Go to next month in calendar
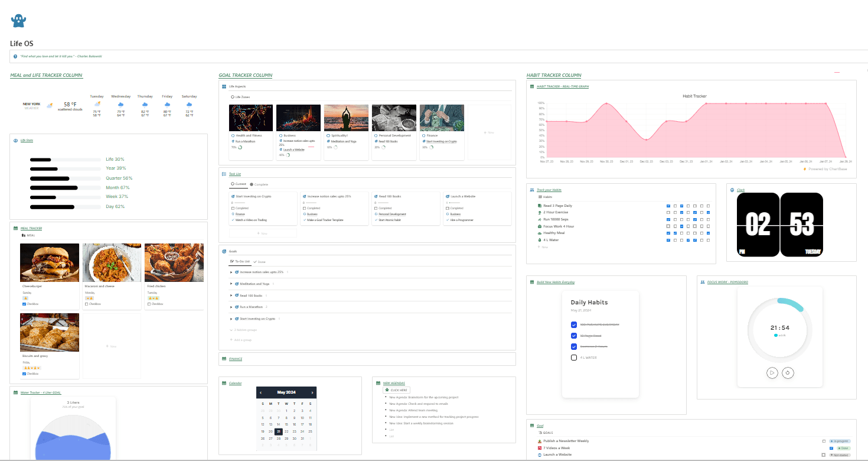Image resolution: width=868 pixels, height=461 pixels. [x=312, y=392]
